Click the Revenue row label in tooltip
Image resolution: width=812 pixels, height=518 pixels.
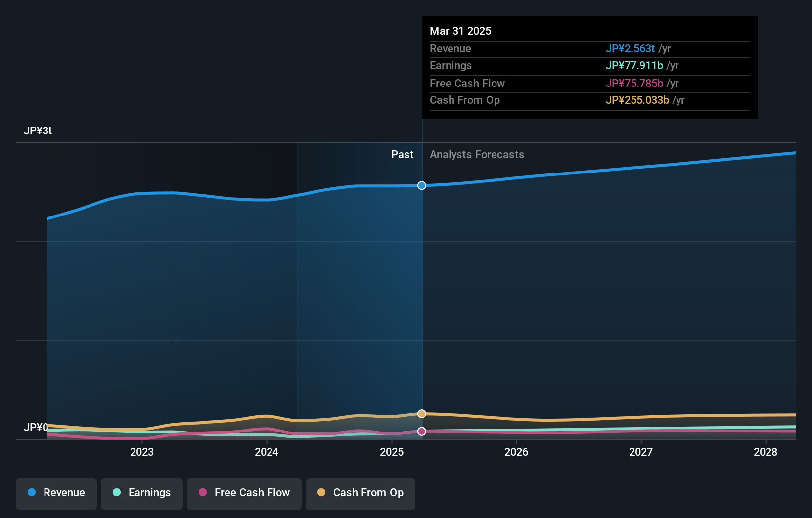[x=451, y=49]
